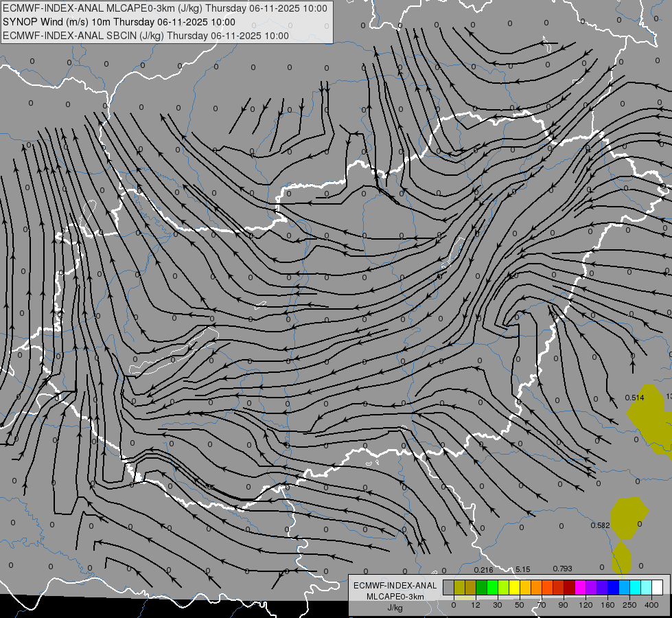Click the legend tick label 250
Viewport: 672px width, 618px height.
(629, 605)
